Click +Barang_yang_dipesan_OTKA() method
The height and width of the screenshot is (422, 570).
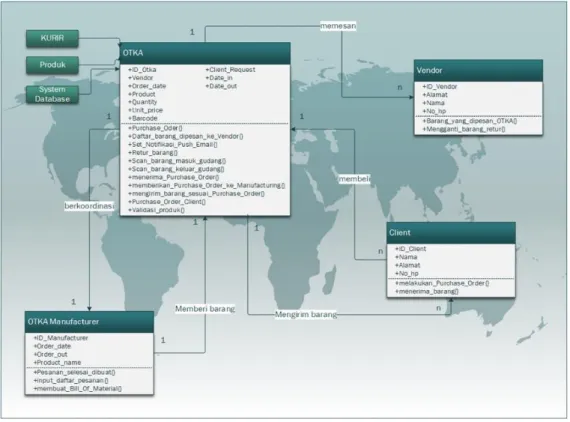click(x=470, y=121)
